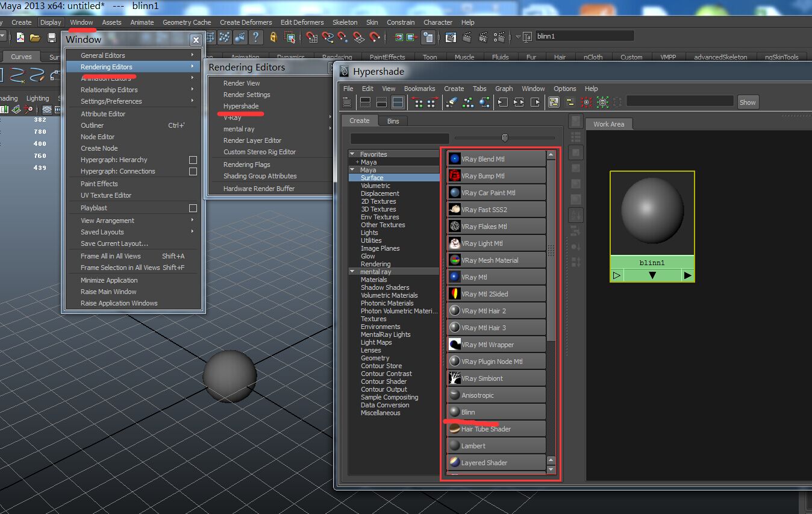Click the material list scroll up arrow
Image resolution: width=812 pixels, height=514 pixels.
551,155
